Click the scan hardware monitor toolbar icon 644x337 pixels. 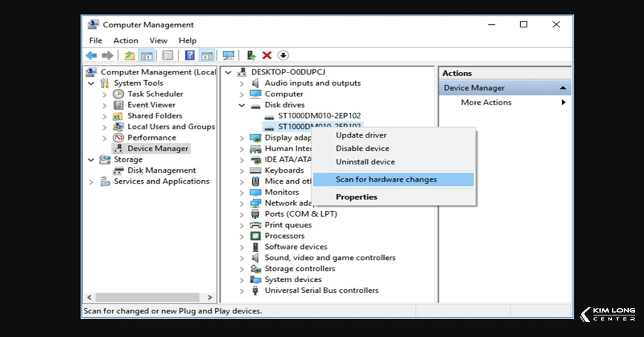pos(228,55)
